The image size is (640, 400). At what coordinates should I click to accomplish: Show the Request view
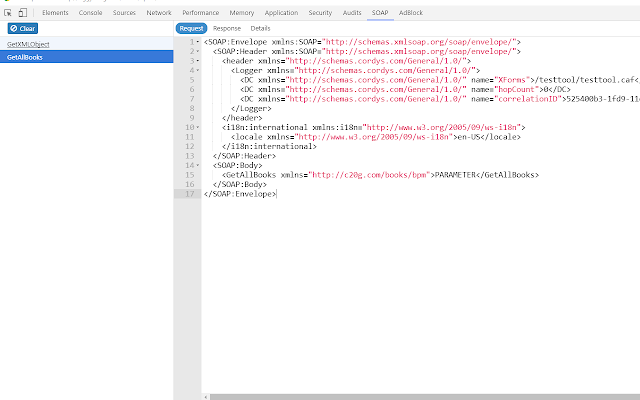tap(191, 29)
